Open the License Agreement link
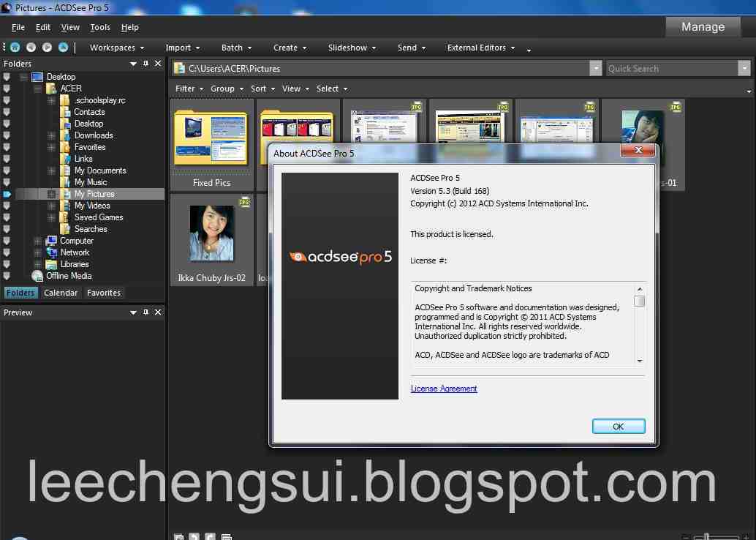756x540 pixels. point(444,389)
